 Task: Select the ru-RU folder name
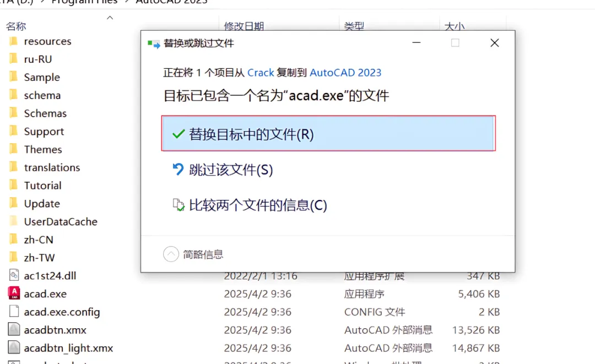click(x=38, y=59)
